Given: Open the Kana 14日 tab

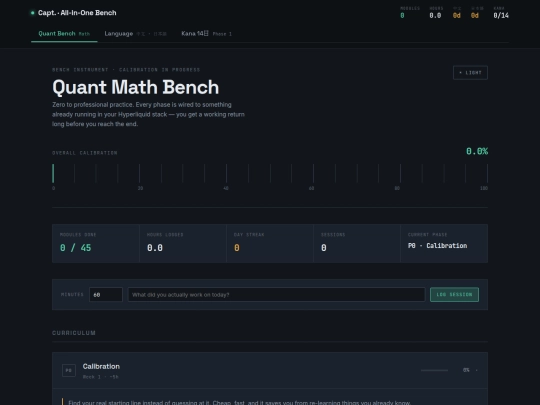Looking at the screenshot, I should pyautogui.click(x=206, y=34).
